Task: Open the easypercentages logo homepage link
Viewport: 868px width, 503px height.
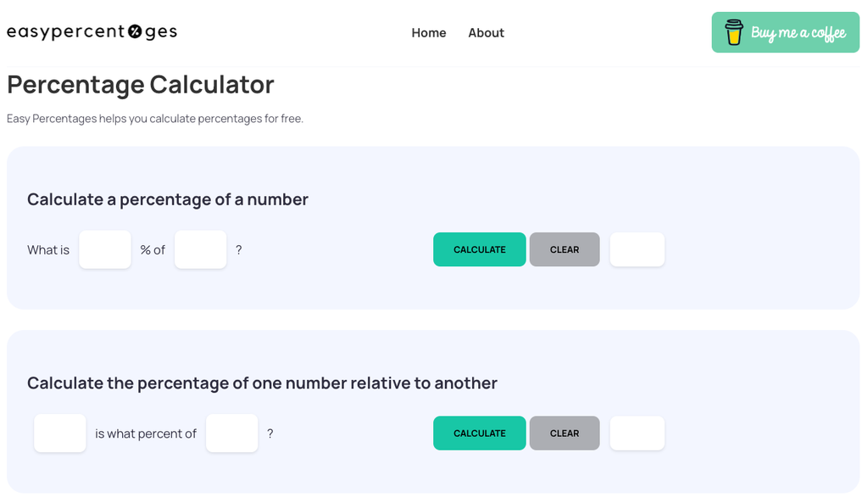Action: click(92, 32)
